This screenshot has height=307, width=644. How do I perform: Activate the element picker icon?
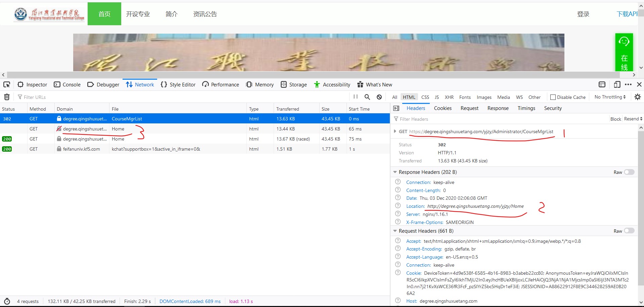(7, 84)
